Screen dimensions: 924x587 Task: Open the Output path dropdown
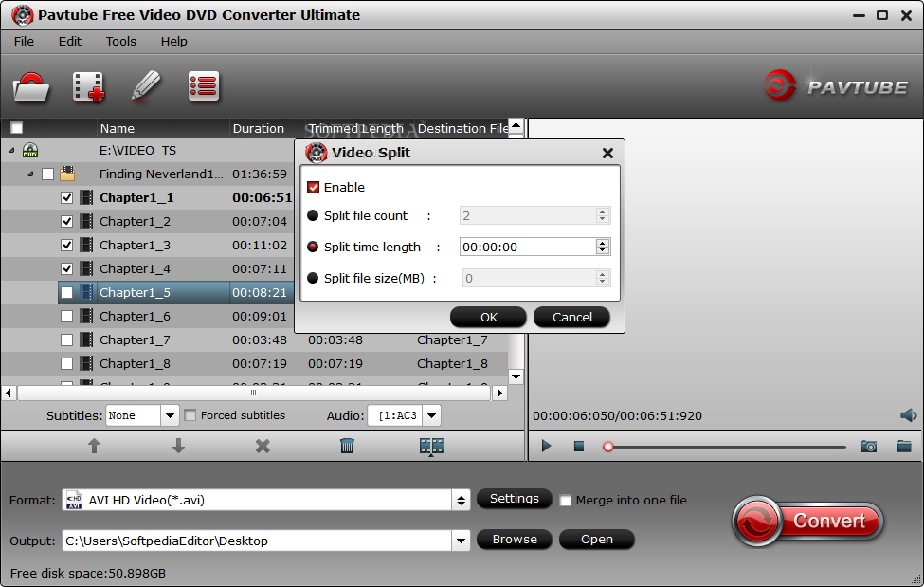point(461,541)
